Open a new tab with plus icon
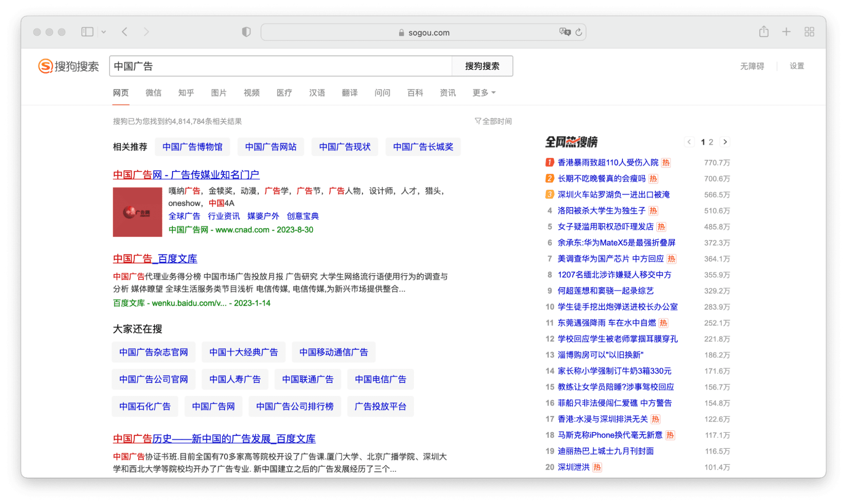The width and height of the screenshot is (847, 504). click(786, 32)
